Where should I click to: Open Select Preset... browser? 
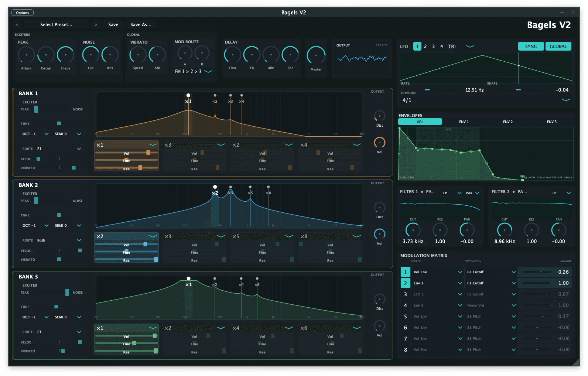click(x=56, y=25)
